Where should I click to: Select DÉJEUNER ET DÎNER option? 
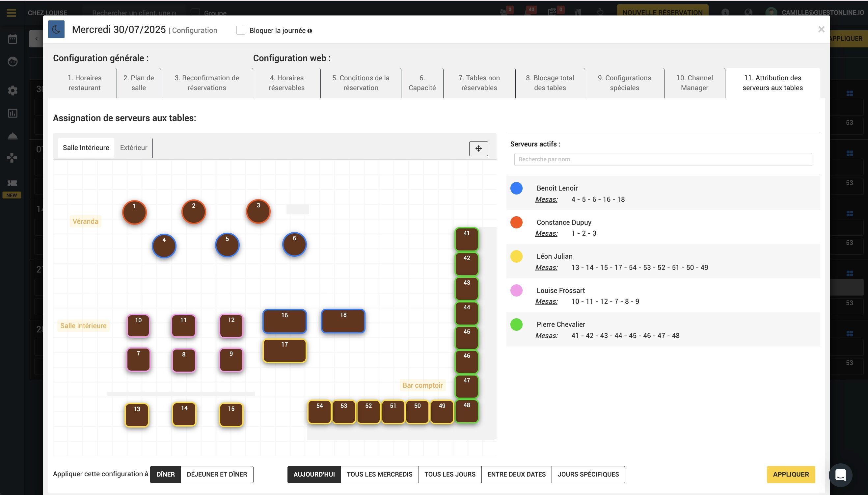tap(217, 474)
